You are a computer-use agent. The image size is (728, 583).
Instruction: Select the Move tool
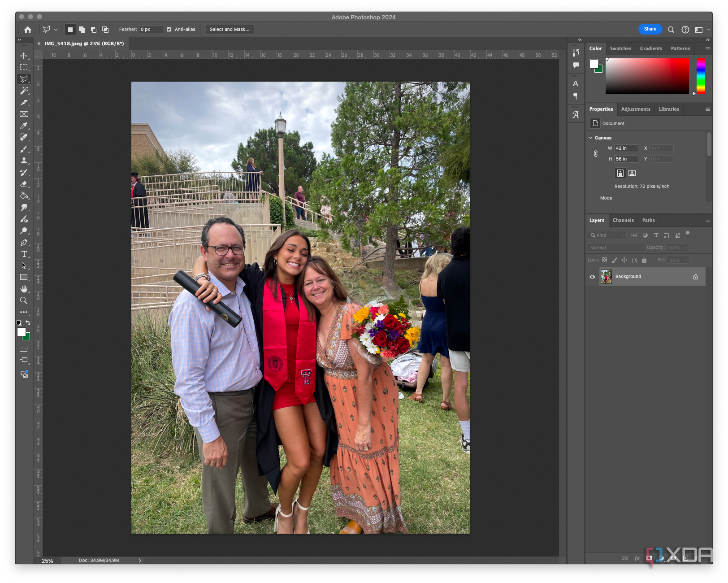click(x=24, y=56)
